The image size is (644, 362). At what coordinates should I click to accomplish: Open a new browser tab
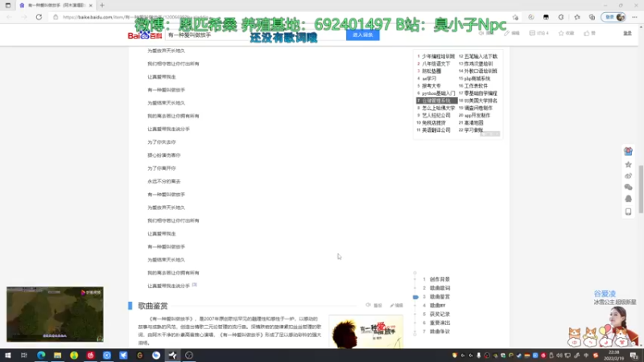[102, 6]
